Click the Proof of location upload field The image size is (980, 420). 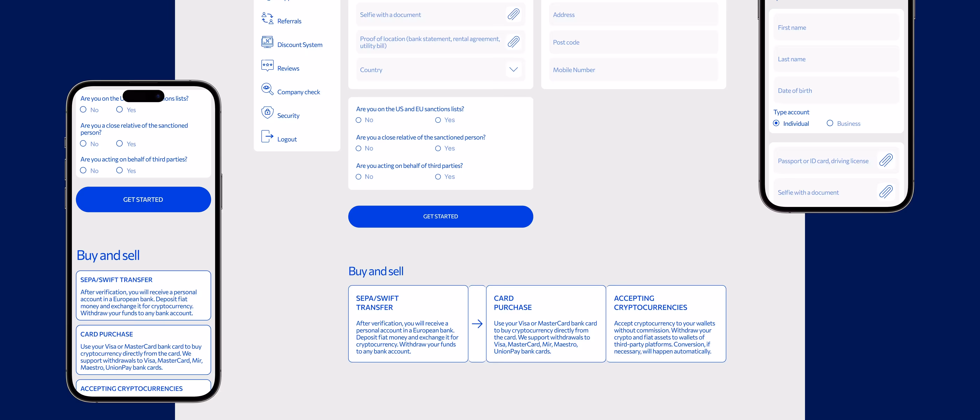pos(440,42)
